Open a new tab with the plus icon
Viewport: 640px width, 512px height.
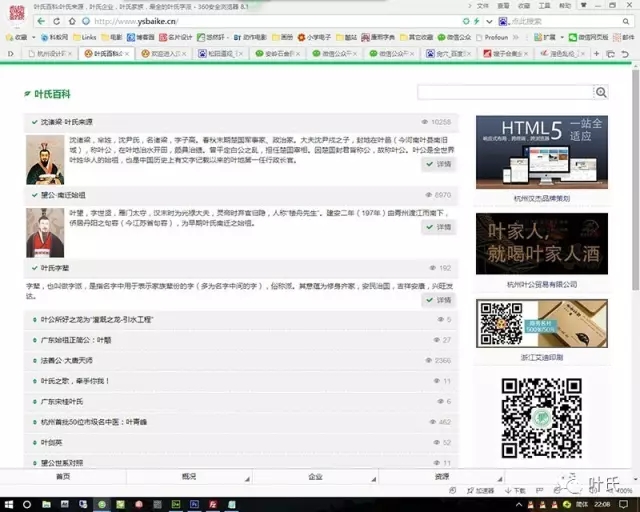(596, 53)
